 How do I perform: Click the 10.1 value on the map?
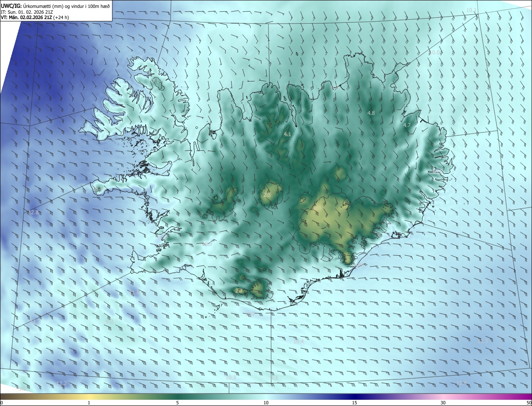[x=471, y=10]
